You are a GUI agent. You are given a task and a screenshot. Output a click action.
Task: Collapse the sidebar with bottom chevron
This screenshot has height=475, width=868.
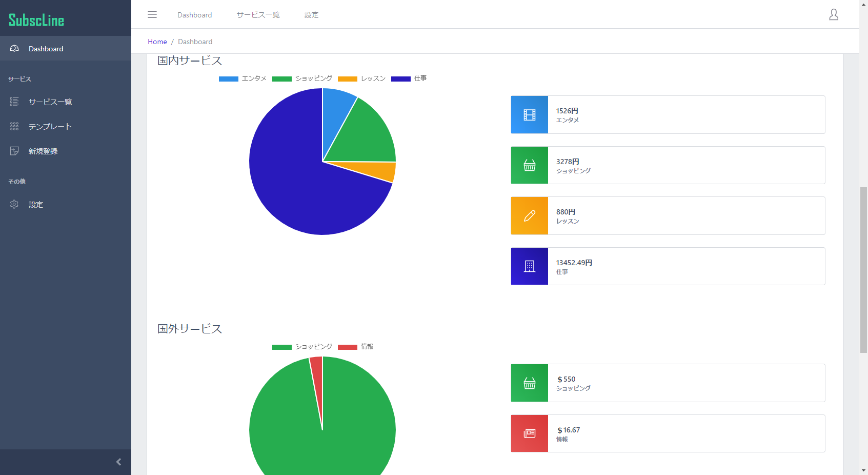118,462
